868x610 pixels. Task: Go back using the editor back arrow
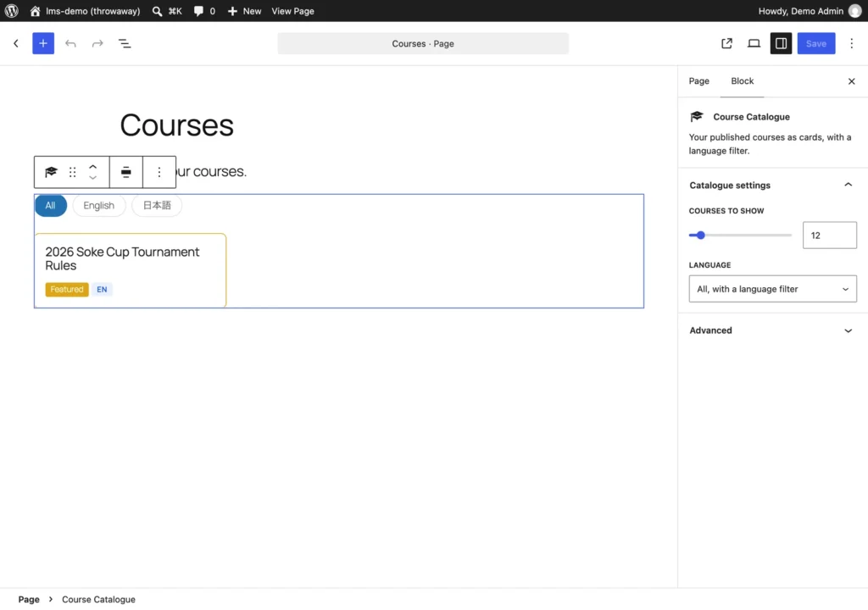16,43
